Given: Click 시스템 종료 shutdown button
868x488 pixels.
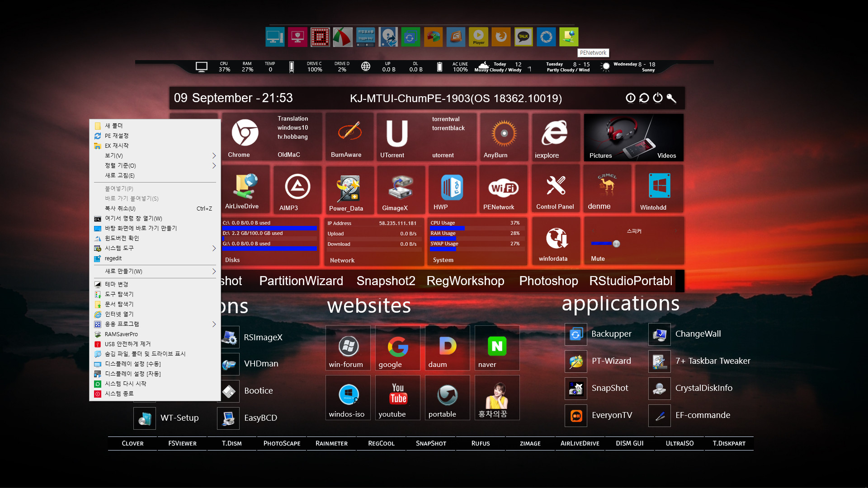Looking at the screenshot, I should point(118,394).
